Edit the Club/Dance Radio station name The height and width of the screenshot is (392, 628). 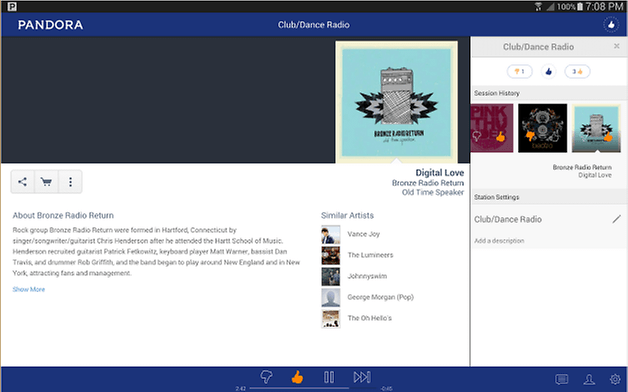pos(616,219)
